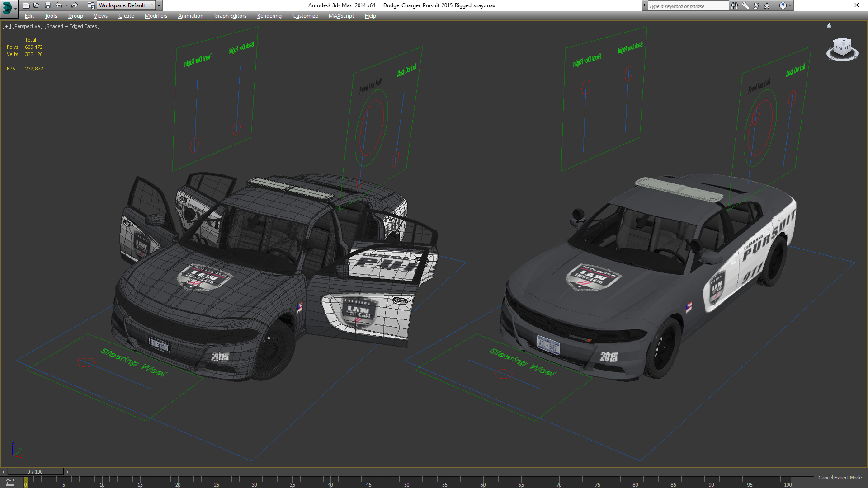
Task: Restore down the 3ds Max window
Action: click(836, 5)
